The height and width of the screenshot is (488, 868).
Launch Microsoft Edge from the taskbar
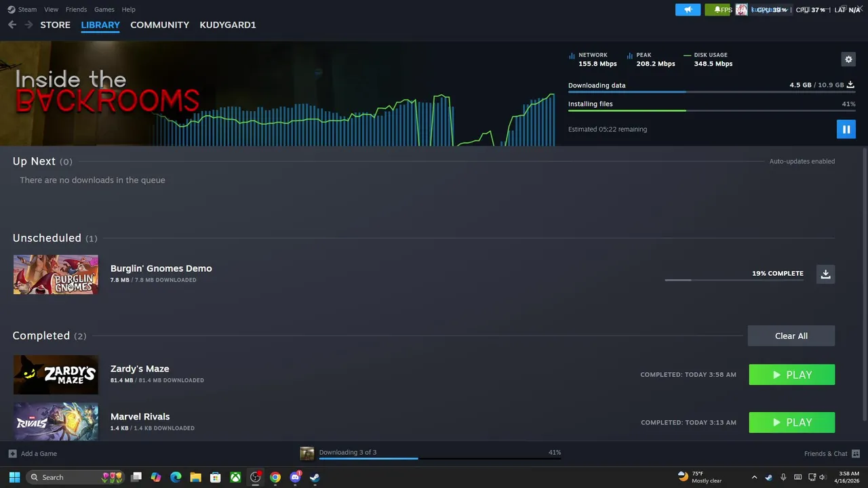click(176, 477)
